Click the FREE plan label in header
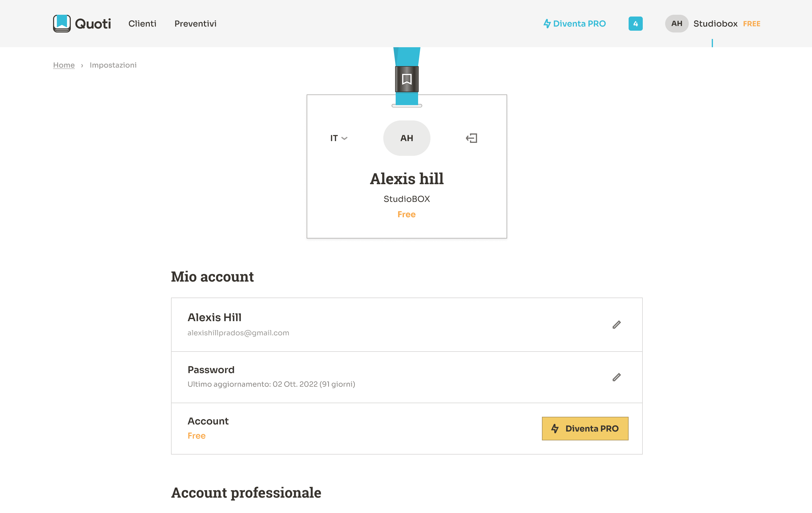This screenshot has width=812, height=513. pyautogui.click(x=751, y=24)
